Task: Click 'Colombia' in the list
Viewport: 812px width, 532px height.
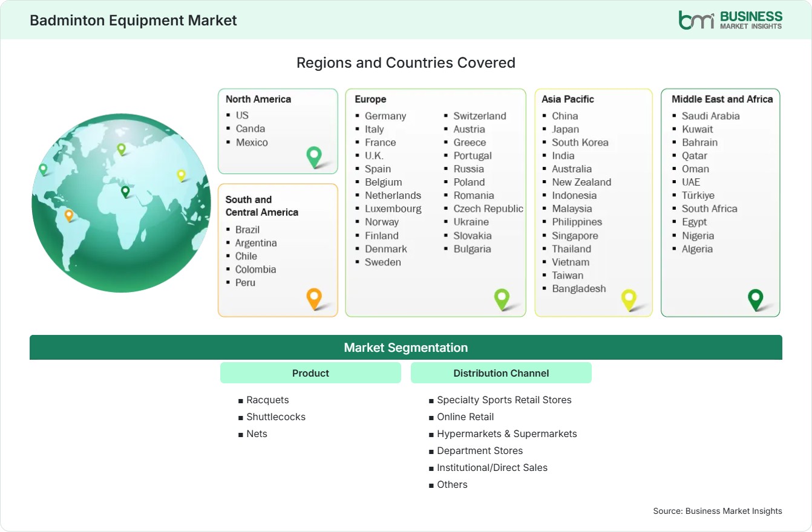Action: pyautogui.click(x=255, y=270)
